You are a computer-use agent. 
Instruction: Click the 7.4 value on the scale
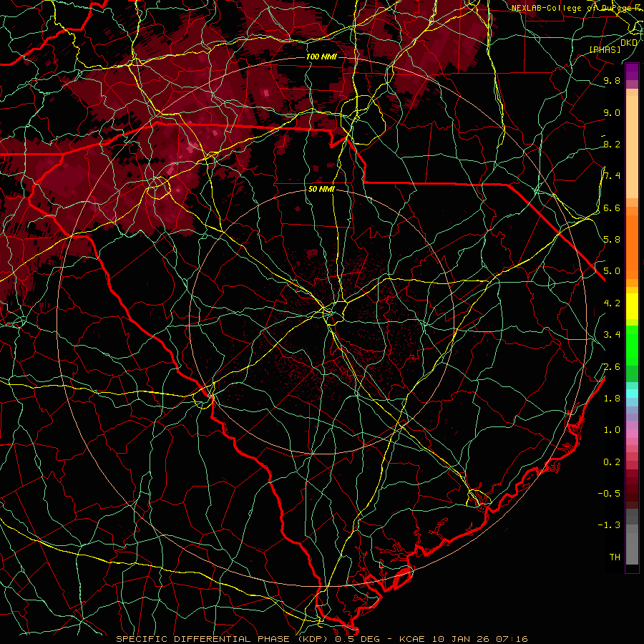coord(612,176)
